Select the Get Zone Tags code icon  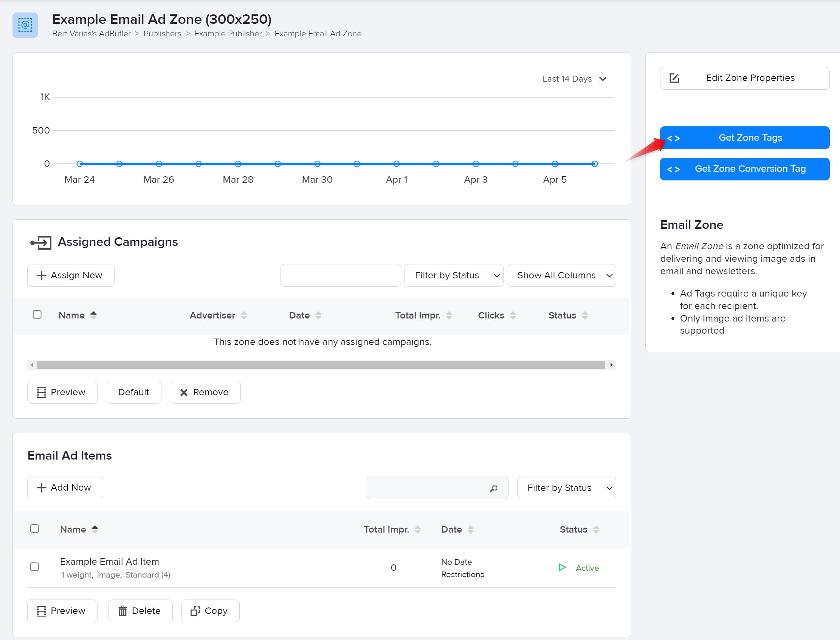[x=673, y=138]
